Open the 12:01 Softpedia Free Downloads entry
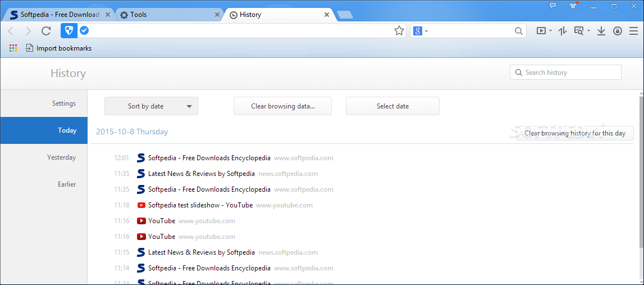644x285 pixels. coord(209,158)
